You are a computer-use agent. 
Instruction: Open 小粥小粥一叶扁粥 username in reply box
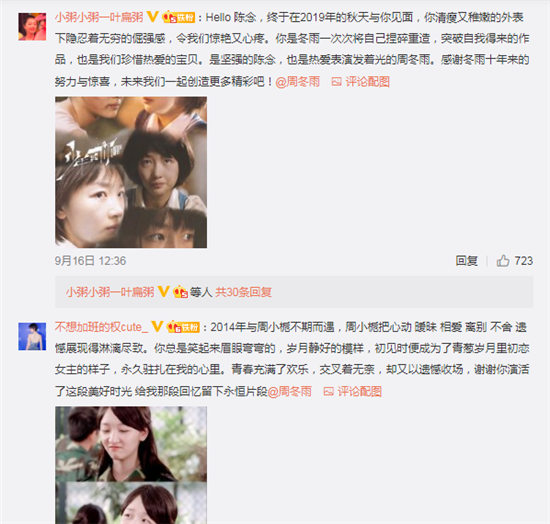(110, 292)
